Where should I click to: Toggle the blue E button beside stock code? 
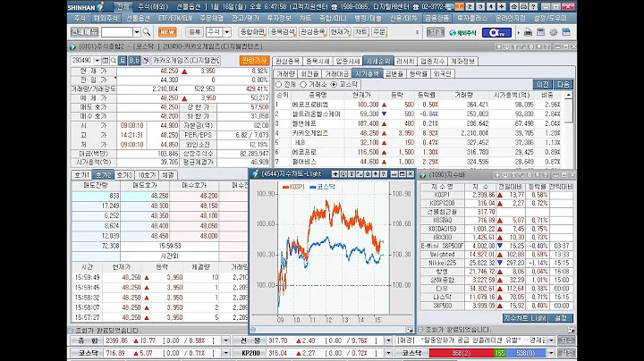tap(123, 61)
